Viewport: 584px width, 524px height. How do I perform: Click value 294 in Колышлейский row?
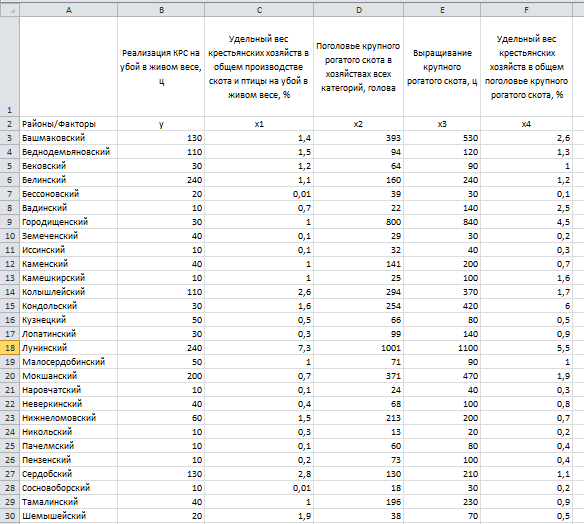[x=358, y=292]
